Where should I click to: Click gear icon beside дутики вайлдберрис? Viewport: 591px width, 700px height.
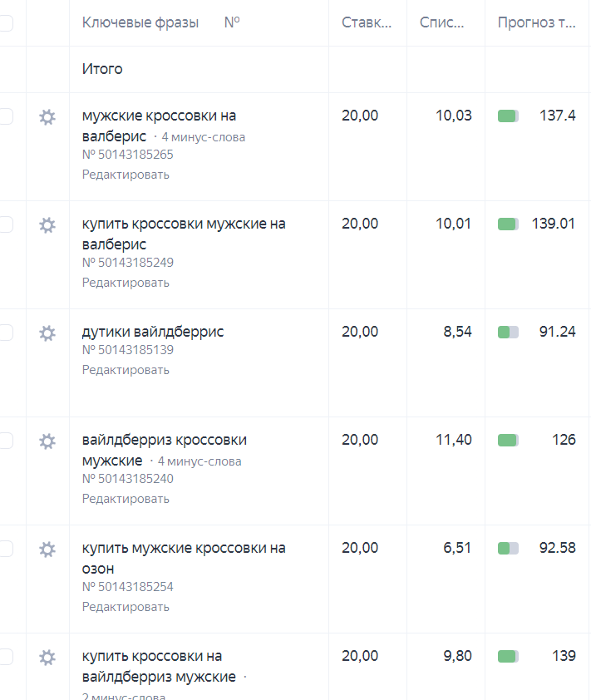(x=47, y=333)
